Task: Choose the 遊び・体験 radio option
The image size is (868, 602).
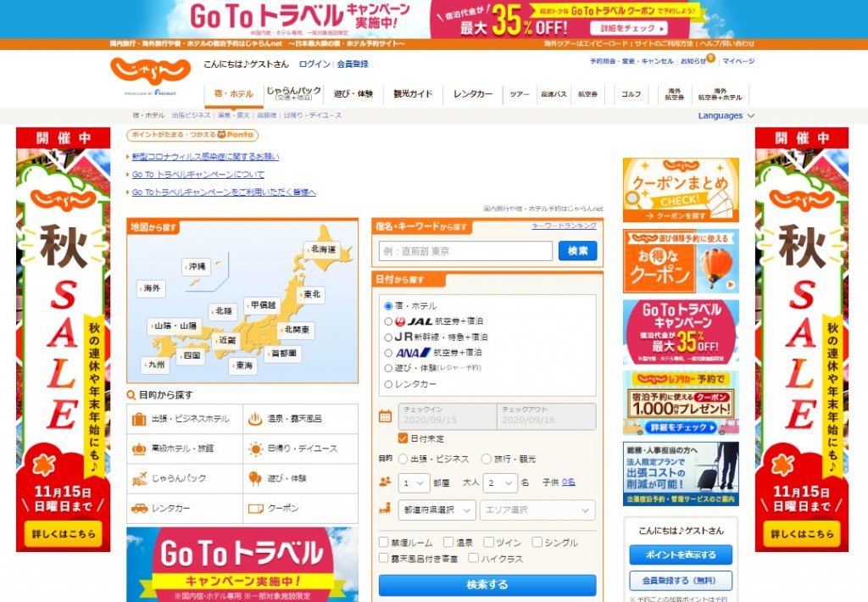Action: click(x=388, y=368)
